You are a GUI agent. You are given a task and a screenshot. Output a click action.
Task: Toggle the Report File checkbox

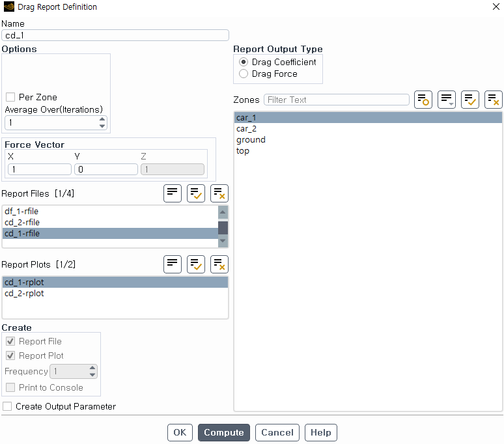(10, 341)
